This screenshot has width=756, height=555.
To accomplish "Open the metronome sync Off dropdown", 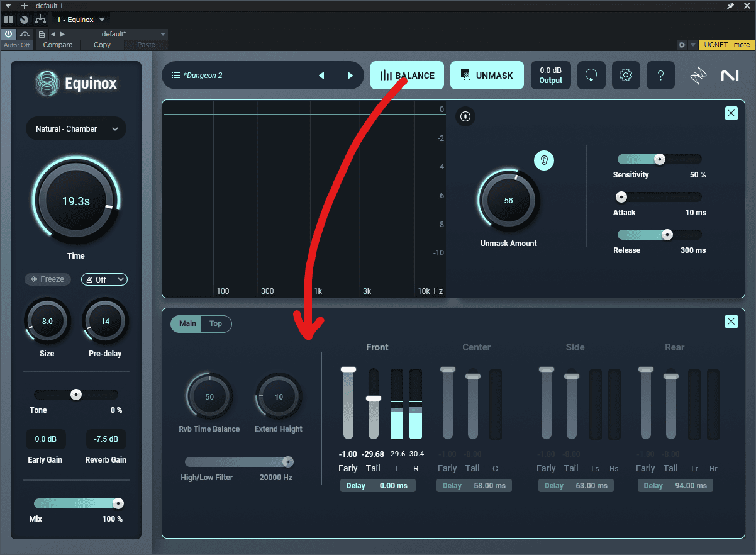I will click(104, 279).
